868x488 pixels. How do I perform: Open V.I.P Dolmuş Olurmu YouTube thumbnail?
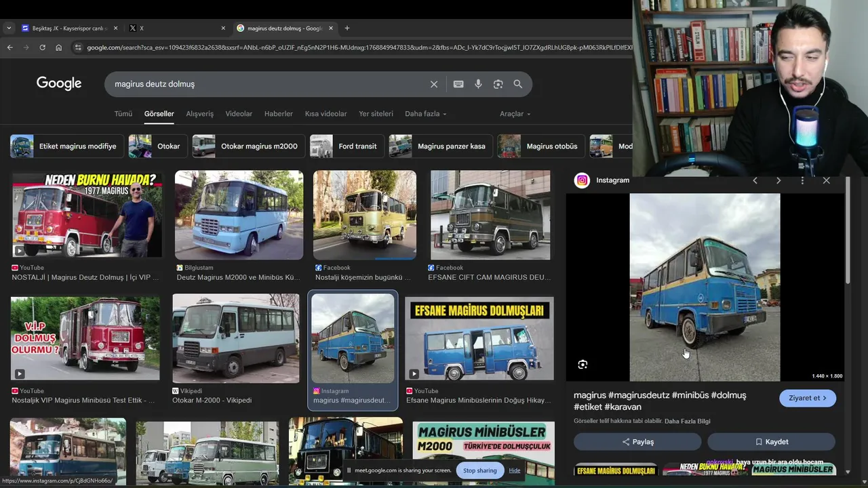click(x=85, y=338)
